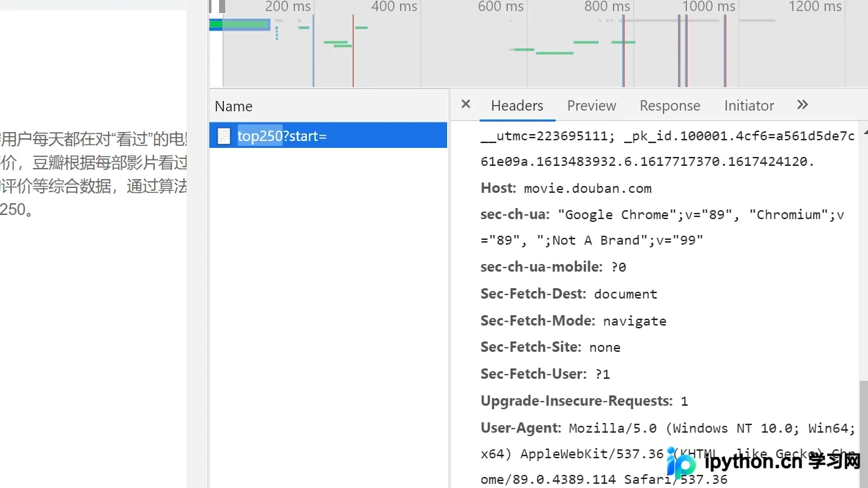Click the document icon beside top250?start=
Image resolution: width=868 pixels, height=488 pixels.
(x=224, y=135)
